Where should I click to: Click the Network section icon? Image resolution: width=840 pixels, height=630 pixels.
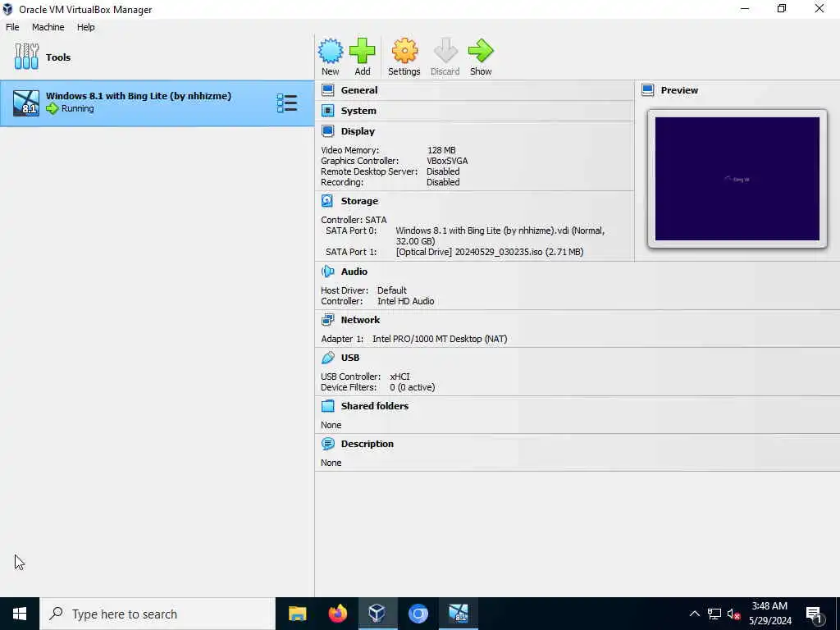(x=328, y=320)
